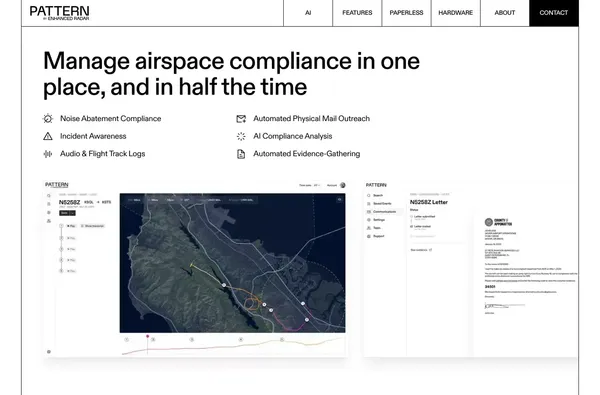The width and height of the screenshot is (600, 395).
Task: Click the search icon in map dashboard sidebar
Action: (49, 196)
